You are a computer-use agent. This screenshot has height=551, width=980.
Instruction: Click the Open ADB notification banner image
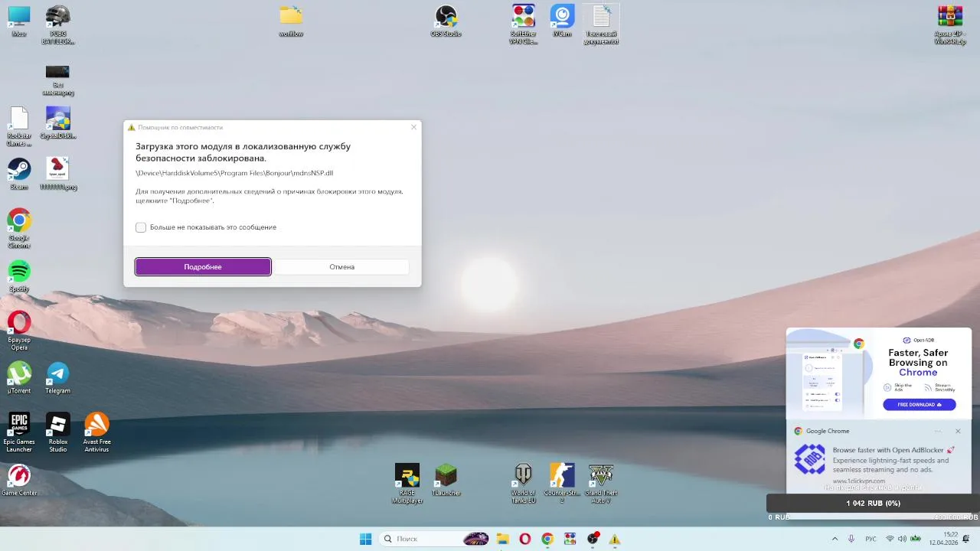point(879,373)
